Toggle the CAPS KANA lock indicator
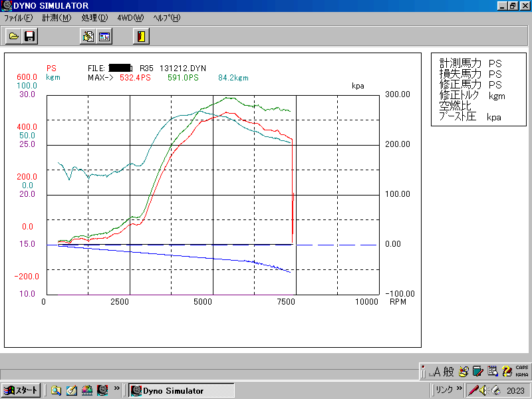532x399 pixels. pos(522,371)
